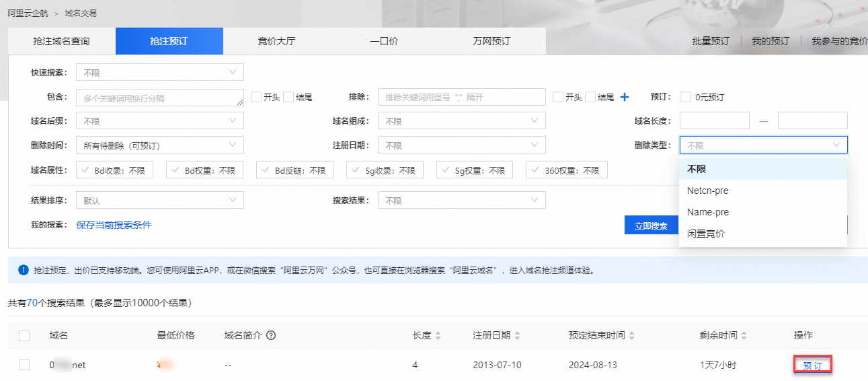The height and width of the screenshot is (381, 868).
Task: Click the 2024-08-13 end date cell
Action: 593,365
